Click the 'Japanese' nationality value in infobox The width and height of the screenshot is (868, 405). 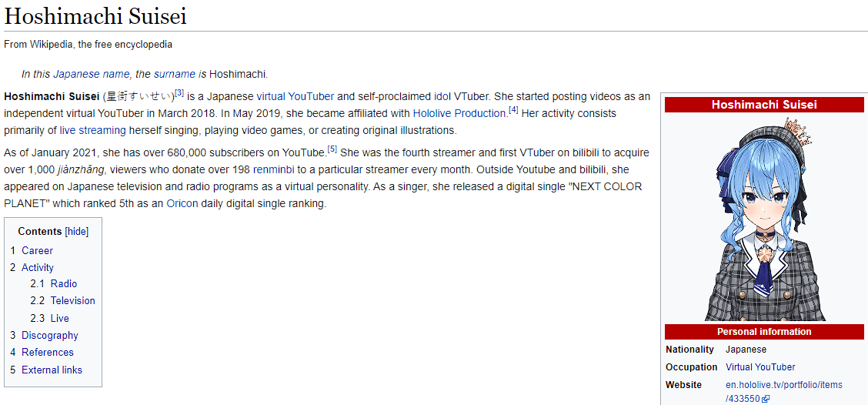coord(746,350)
